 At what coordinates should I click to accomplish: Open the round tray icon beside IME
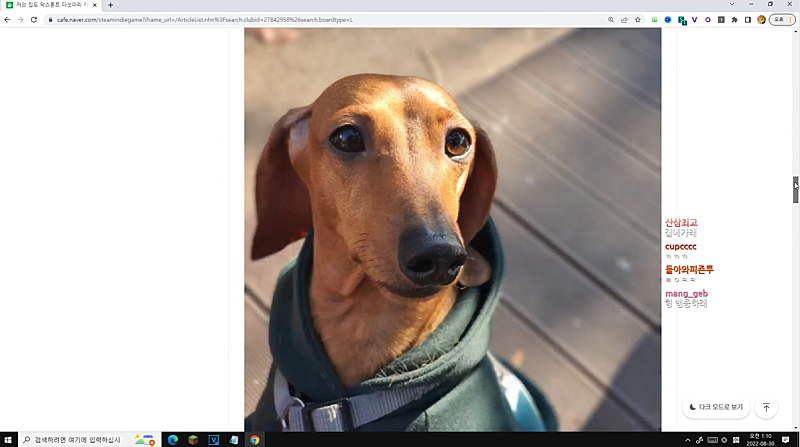click(724, 440)
